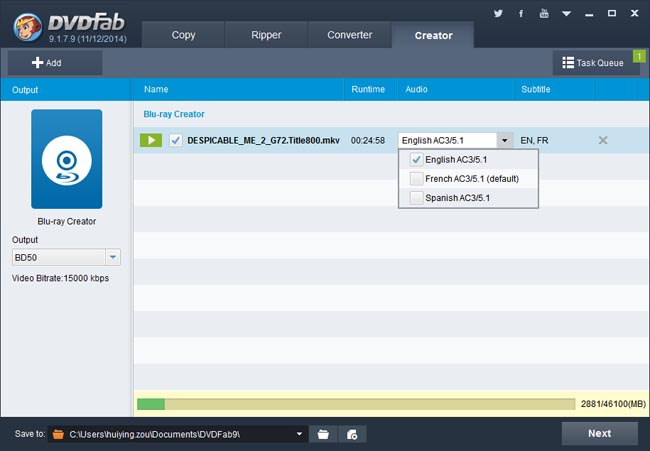Click the DVDFab mascot logo

27,27
